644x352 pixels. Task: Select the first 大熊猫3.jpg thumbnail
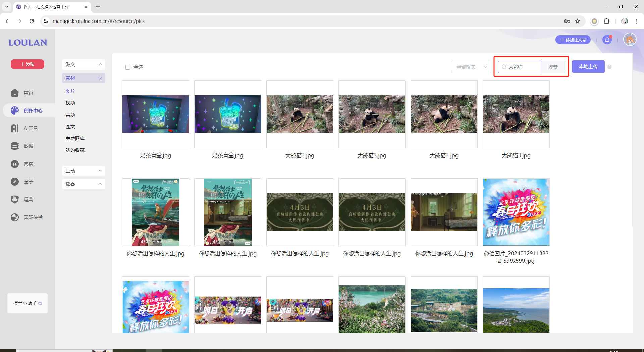(300, 114)
